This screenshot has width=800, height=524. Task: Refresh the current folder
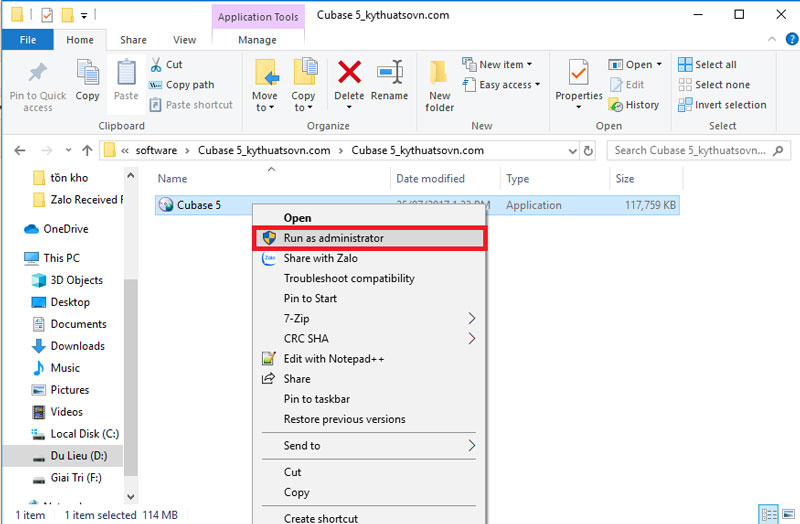(588, 151)
